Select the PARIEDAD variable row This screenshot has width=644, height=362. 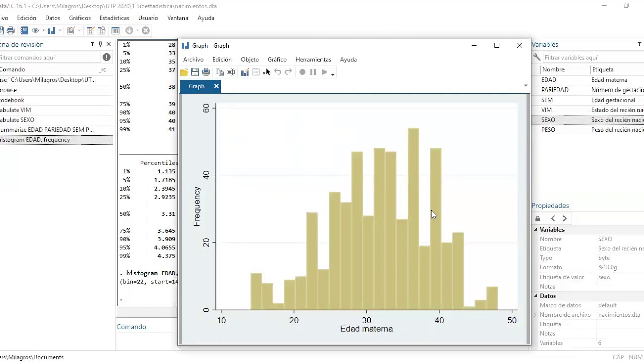click(588, 90)
